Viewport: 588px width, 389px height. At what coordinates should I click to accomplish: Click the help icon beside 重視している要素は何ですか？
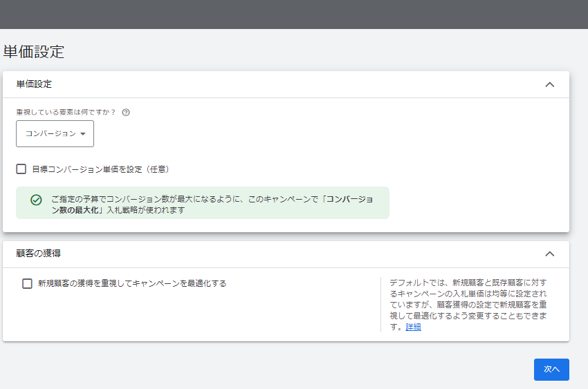pos(126,113)
